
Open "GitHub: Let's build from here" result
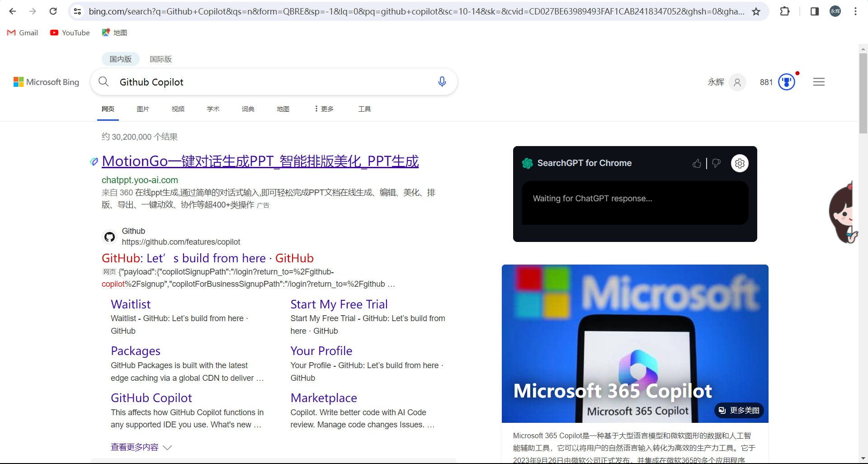click(208, 258)
